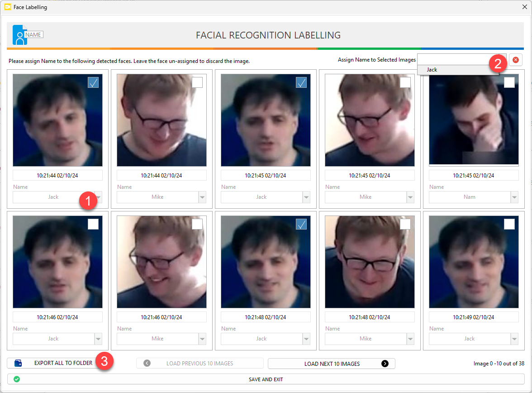532x393 pixels.
Task: Open Name dropdown under 10:21:48 Jack
Action: coord(306,339)
